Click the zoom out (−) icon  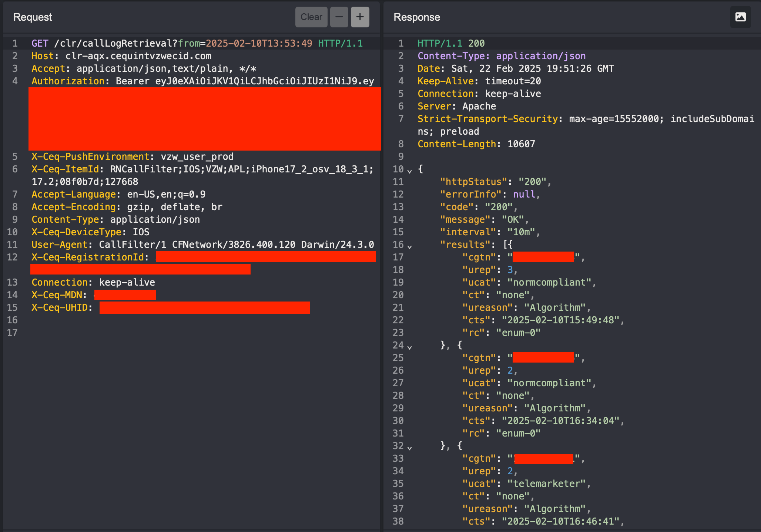(x=339, y=17)
